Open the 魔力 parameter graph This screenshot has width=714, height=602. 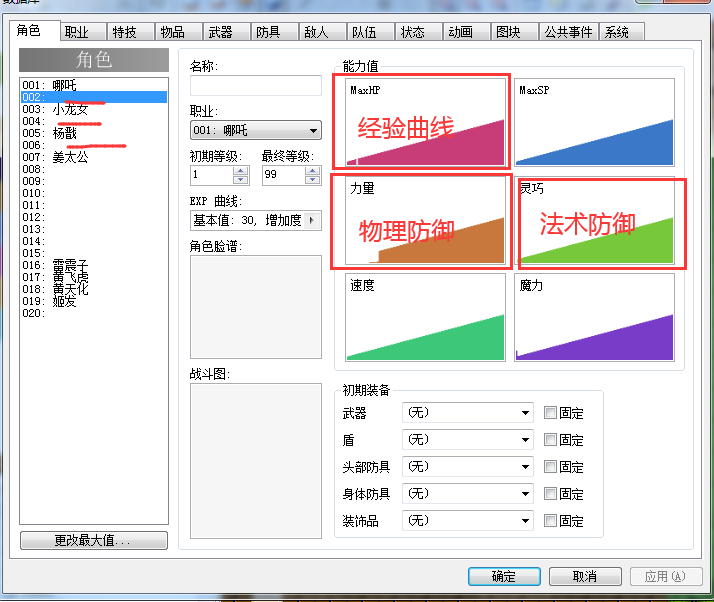(x=594, y=317)
